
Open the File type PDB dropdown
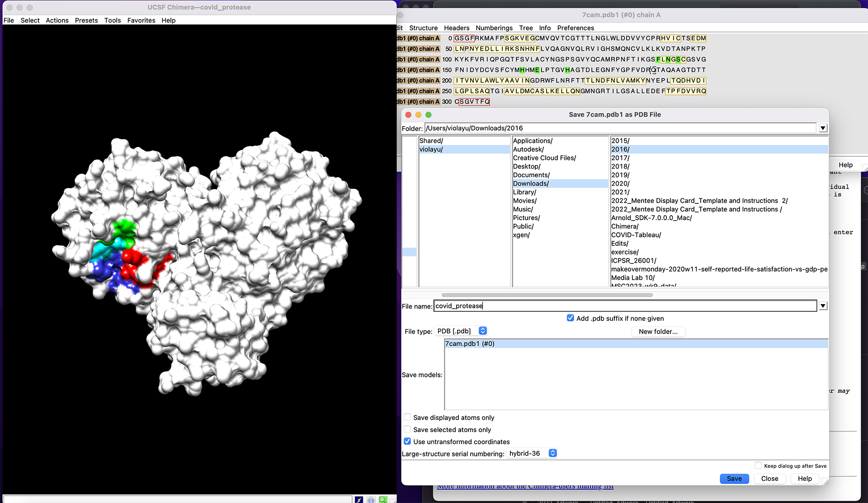click(462, 331)
